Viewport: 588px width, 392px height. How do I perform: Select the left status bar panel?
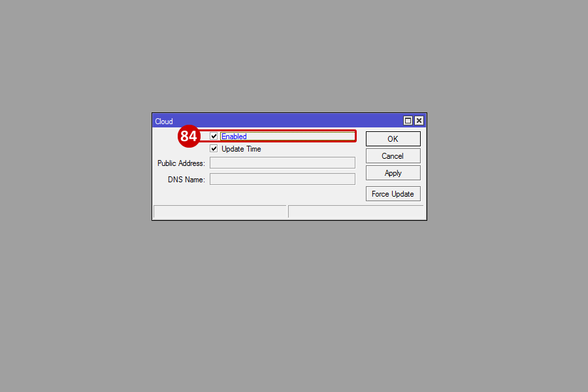point(220,212)
